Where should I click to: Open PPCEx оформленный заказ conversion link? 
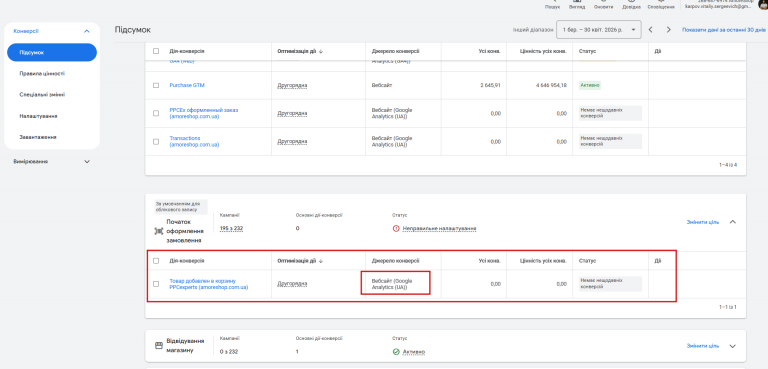click(x=204, y=113)
